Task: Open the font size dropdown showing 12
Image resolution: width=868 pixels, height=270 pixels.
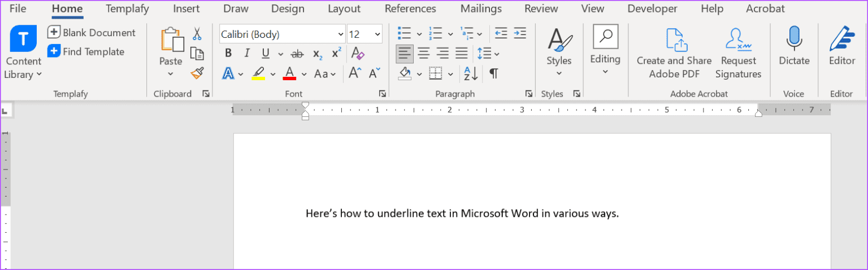Action: click(377, 34)
